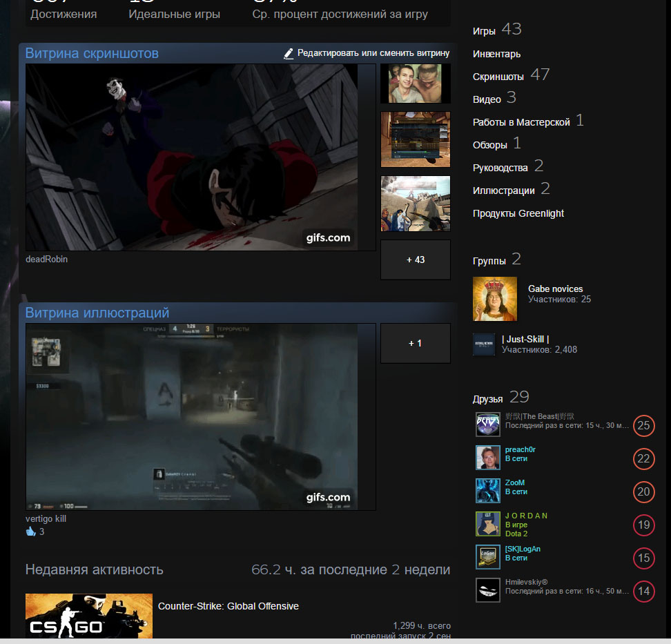Open the CS:GO game banner image
Viewport: 671px width, 644px height.
[89, 615]
